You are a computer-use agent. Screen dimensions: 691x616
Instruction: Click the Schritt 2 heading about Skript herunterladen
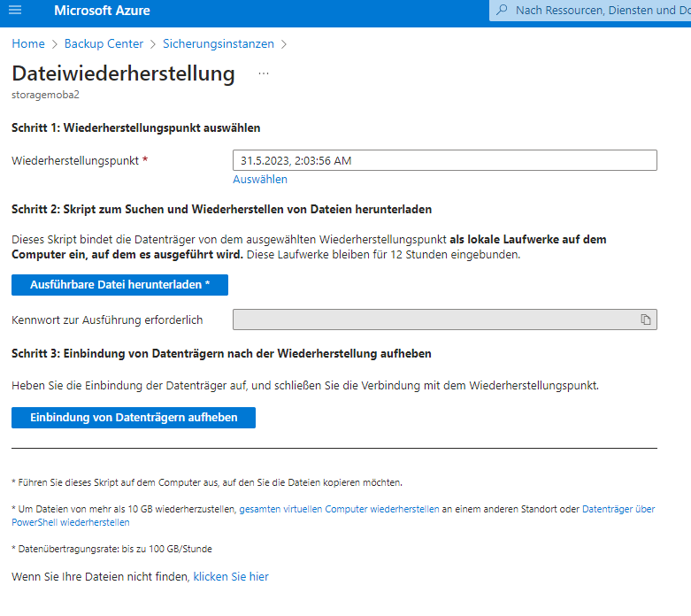coord(222,209)
